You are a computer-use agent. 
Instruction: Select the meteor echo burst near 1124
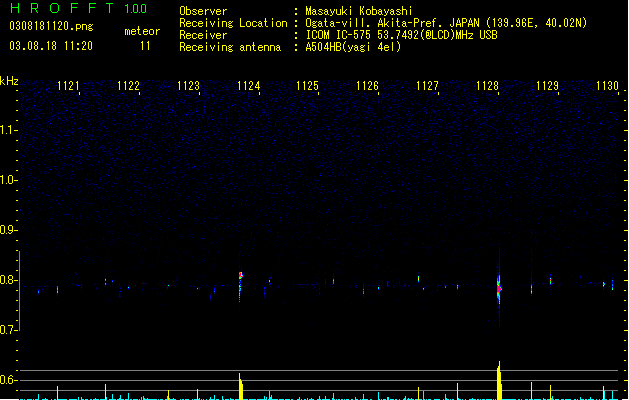[x=240, y=281]
